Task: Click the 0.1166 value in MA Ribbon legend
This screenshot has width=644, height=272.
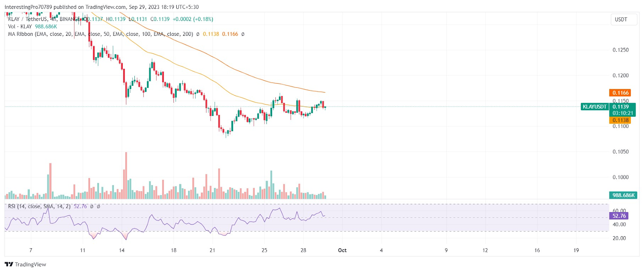Action: 230,34
